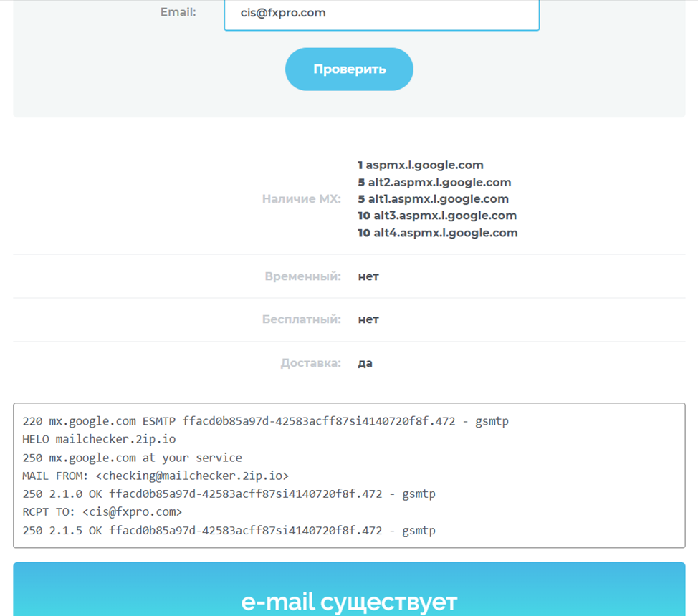Image resolution: width=698 pixels, height=616 pixels.
Task: Click the Бесплатный row label
Action: coord(301,319)
